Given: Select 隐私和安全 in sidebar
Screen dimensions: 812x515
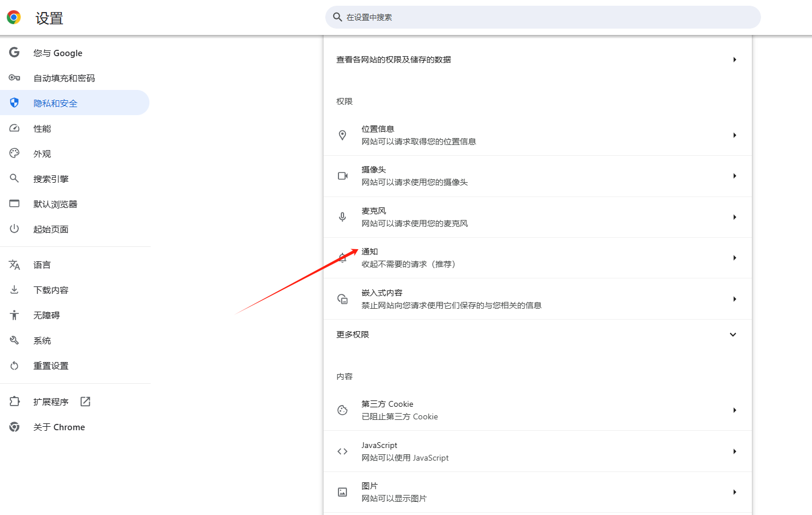Looking at the screenshot, I should click(74, 103).
